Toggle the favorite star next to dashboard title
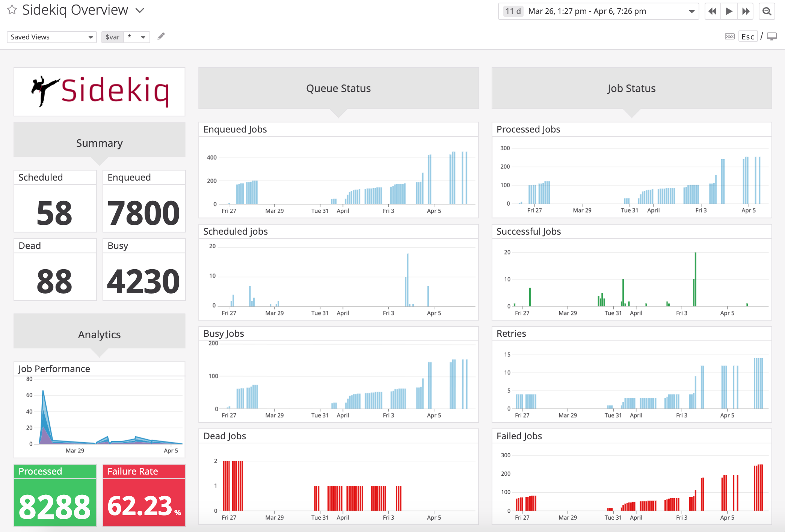Image resolution: width=785 pixels, height=532 pixels. 12,10
